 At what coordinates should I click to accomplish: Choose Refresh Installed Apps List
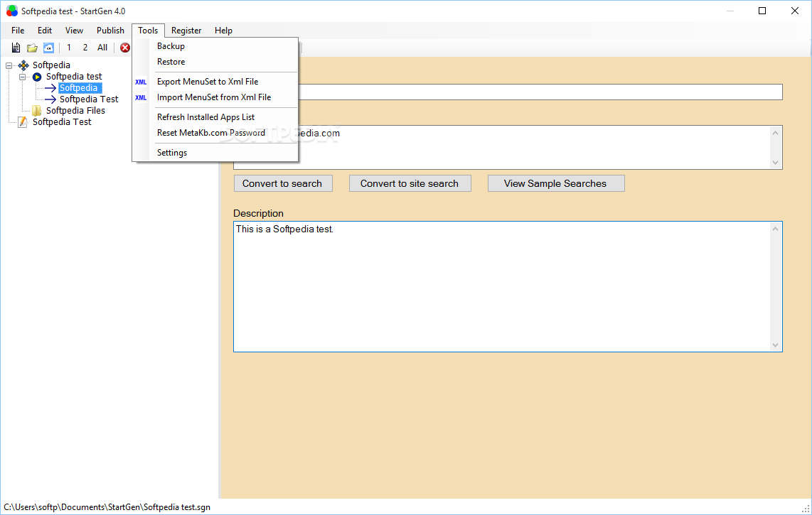(x=215, y=117)
